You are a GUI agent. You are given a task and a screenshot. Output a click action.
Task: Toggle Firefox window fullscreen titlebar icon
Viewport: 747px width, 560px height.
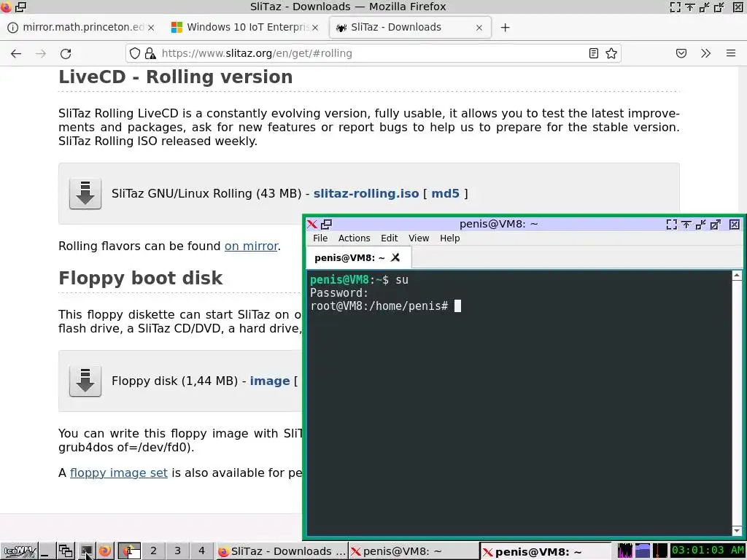pyautogui.click(x=675, y=7)
